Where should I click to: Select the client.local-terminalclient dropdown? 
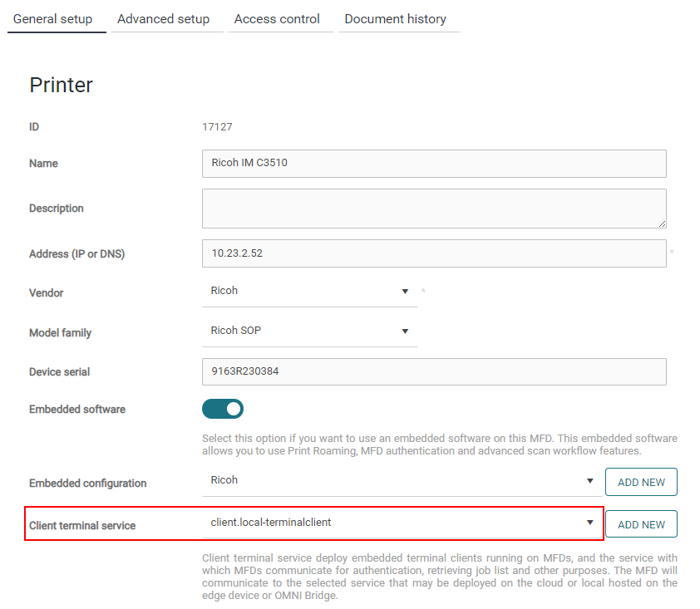tap(402, 523)
